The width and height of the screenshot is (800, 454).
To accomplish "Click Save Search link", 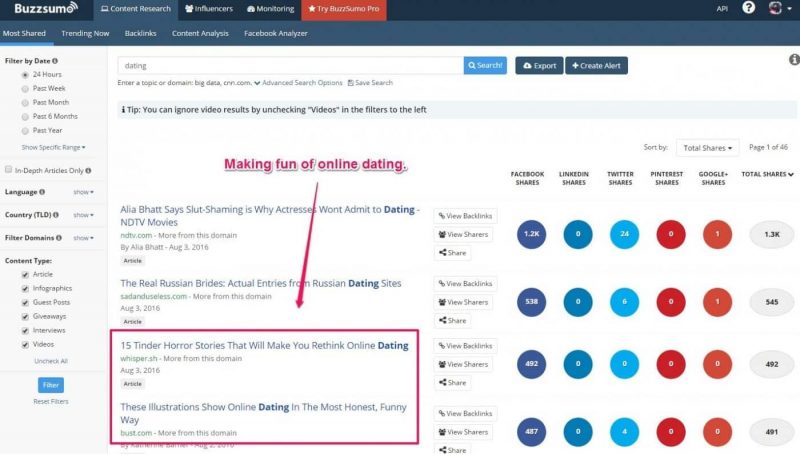I will click(370, 83).
